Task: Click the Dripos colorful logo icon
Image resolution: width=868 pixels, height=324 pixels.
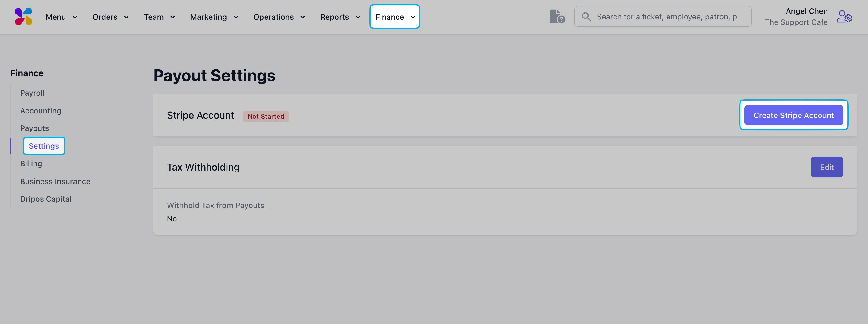Action: tap(24, 17)
